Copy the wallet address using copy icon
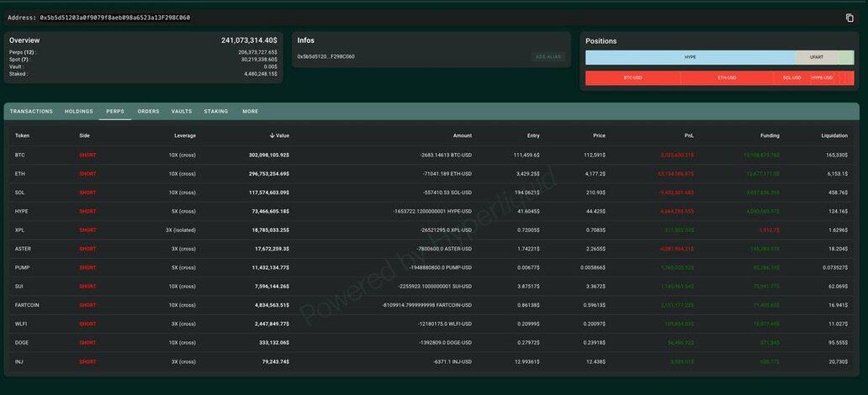This screenshot has height=395, width=868. click(x=849, y=18)
